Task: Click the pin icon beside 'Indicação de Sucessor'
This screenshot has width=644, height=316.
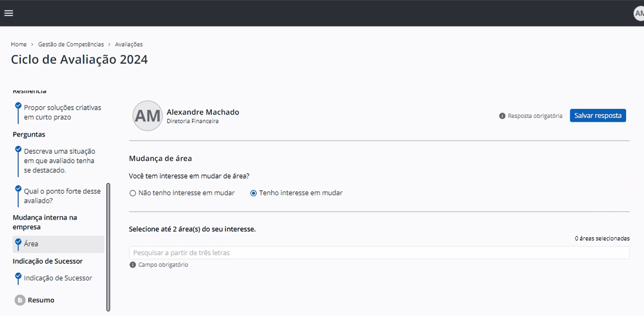Action: pos(18,275)
